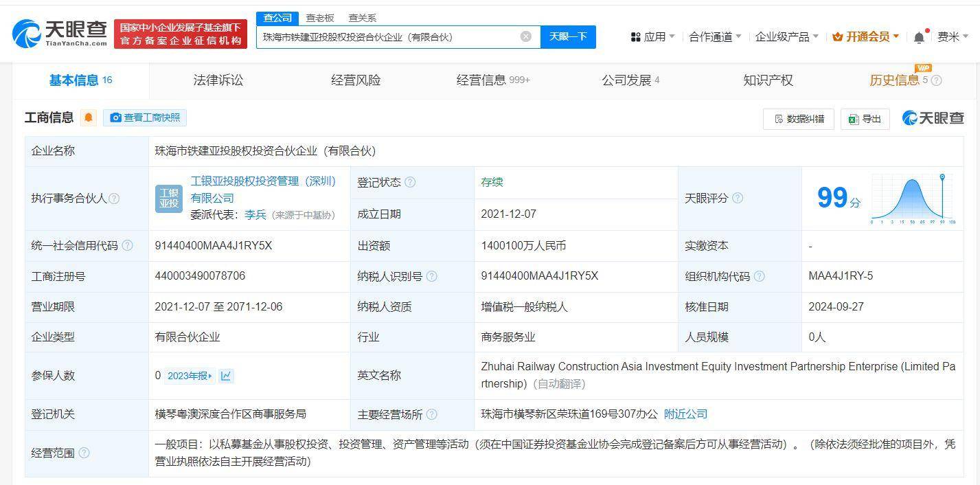Click the 横琴粤澳深度合作区商事服务局 registration authority
980x485 pixels.
click(231, 414)
